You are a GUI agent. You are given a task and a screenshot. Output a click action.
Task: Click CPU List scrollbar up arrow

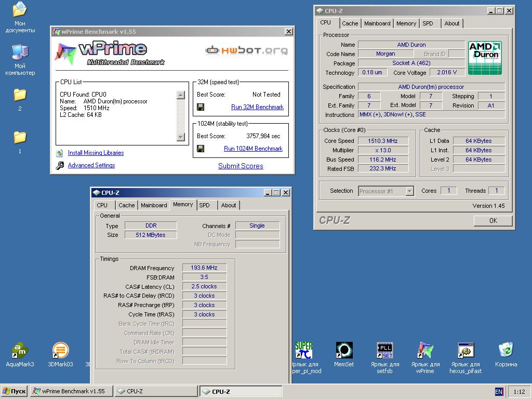pos(181,95)
